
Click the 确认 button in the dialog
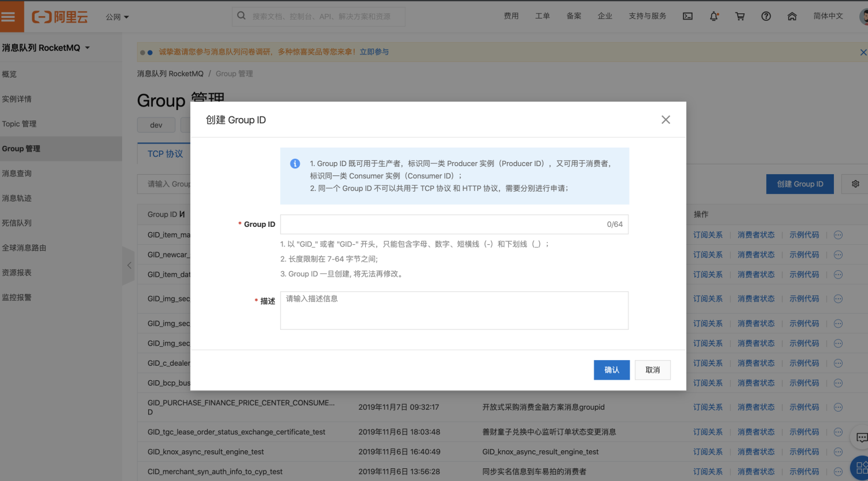tap(612, 370)
